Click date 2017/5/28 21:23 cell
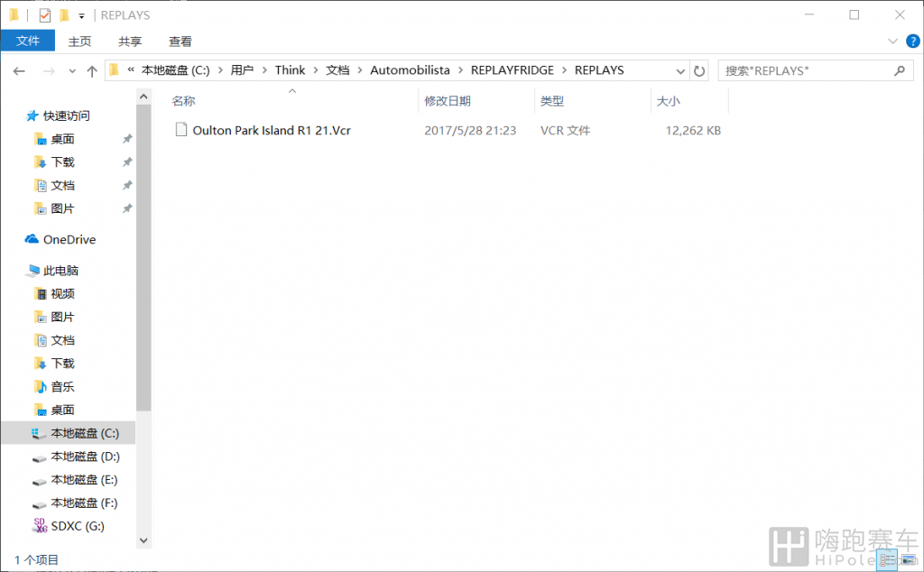The width and height of the screenshot is (924, 572). [x=470, y=130]
